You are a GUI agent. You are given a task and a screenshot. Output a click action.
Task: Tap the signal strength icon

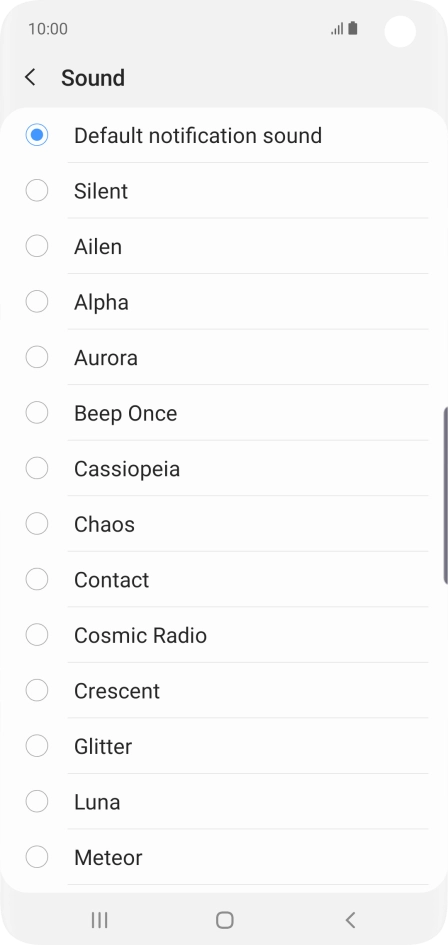(x=337, y=28)
